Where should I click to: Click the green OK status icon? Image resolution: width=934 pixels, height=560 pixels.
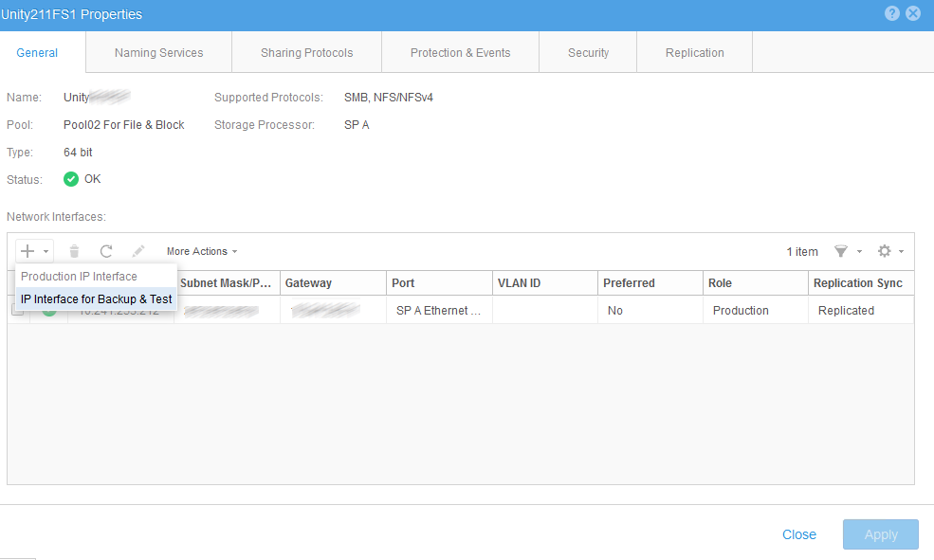(x=71, y=179)
